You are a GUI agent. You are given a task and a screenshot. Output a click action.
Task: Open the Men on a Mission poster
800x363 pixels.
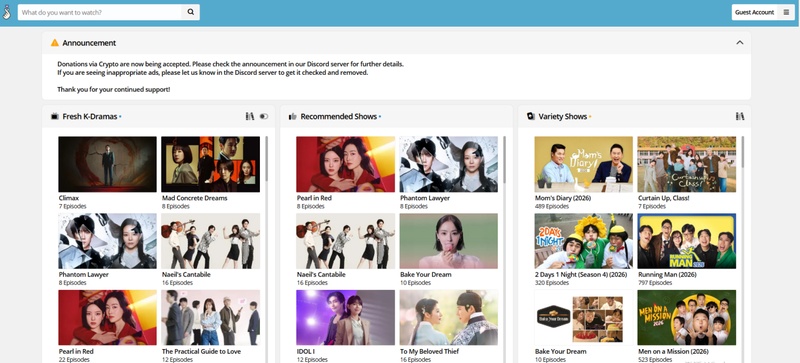click(687, 318)
